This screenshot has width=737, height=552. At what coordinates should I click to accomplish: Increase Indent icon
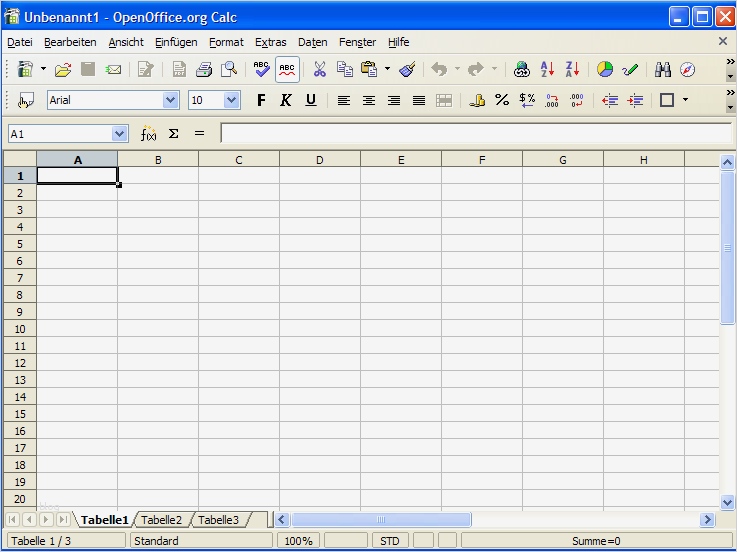tap(635, 100)
